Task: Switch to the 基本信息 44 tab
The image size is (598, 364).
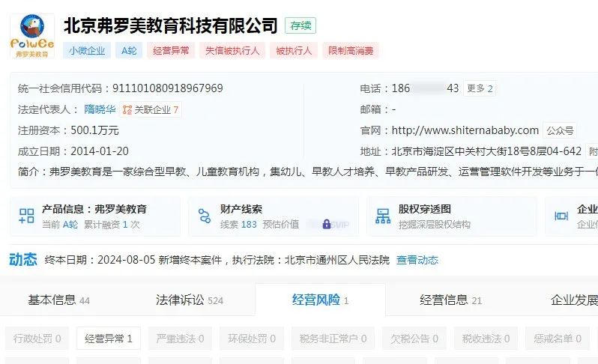Action: pos(58,300)
